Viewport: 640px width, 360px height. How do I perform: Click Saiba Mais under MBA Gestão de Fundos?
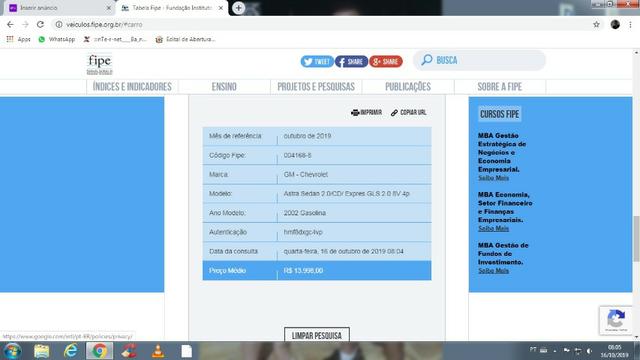pos(493,271)
